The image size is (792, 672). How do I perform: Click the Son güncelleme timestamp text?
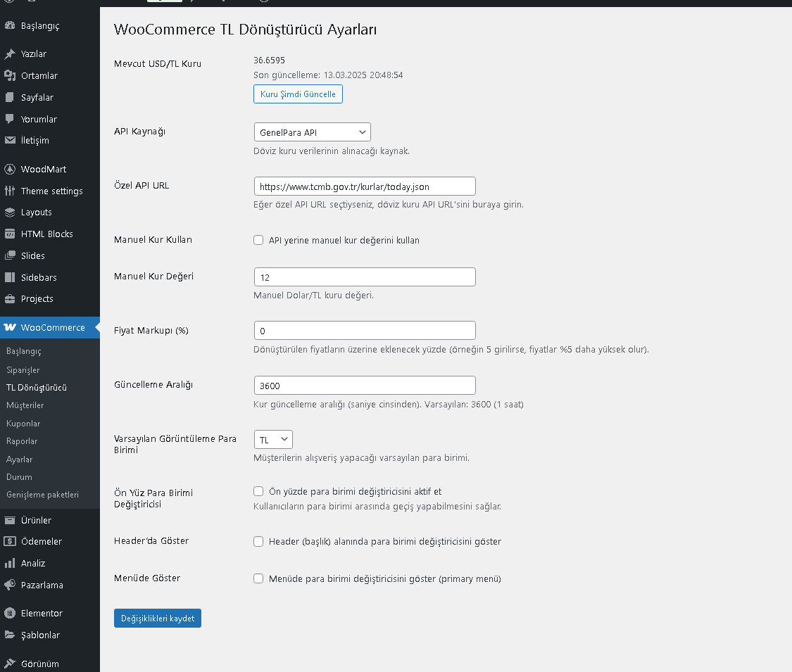tap(328, 75)
